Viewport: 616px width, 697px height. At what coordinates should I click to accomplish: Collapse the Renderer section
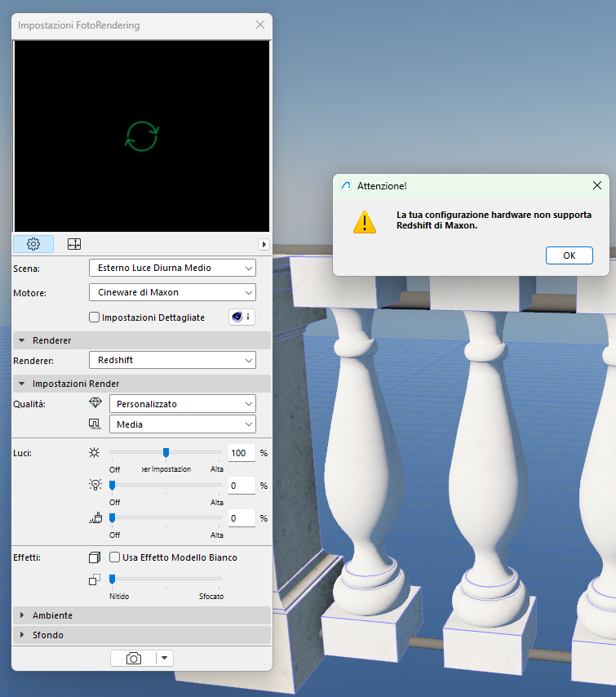tap(21, 340)
